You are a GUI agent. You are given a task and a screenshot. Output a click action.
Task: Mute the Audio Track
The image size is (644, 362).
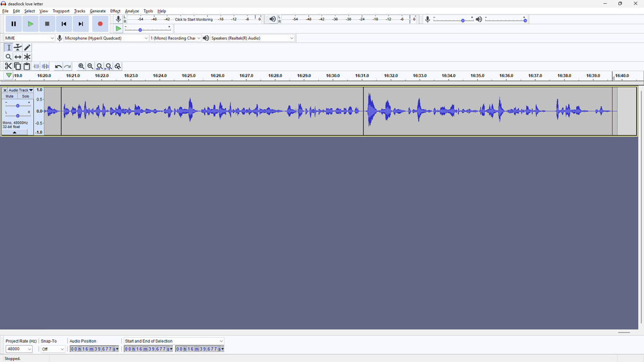(10, 96)
